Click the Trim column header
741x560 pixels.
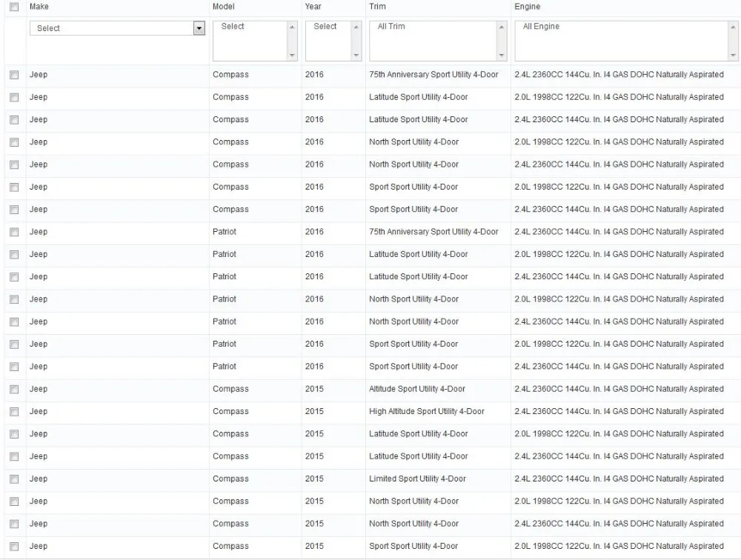tap(377, 7)
